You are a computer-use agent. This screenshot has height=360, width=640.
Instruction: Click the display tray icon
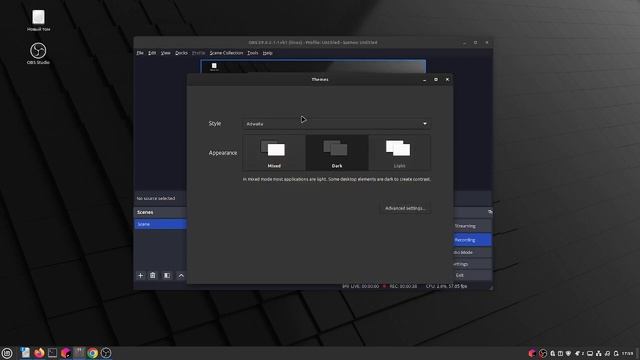point(590,353)
